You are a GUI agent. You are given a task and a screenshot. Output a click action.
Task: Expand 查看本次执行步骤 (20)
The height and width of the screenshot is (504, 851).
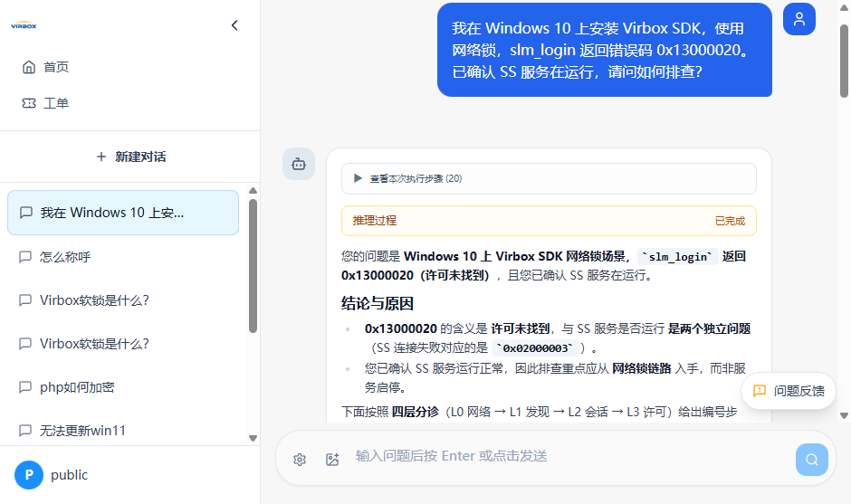[549, 178]
